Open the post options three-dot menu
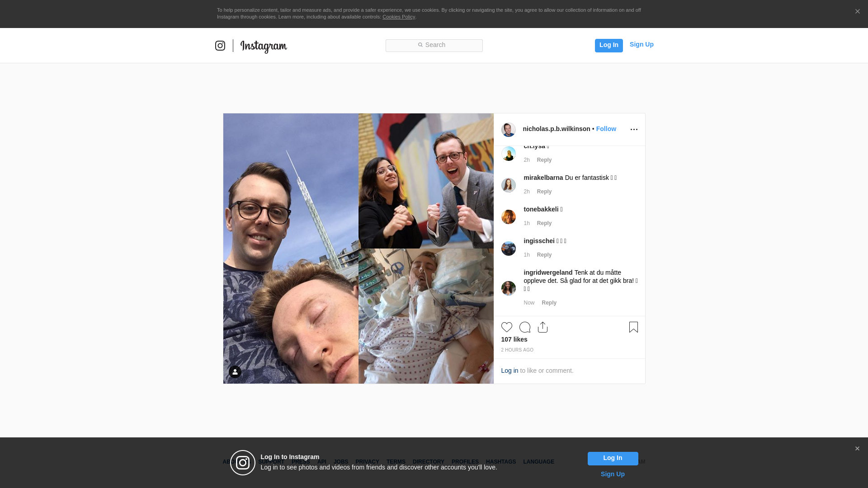This screenshot has width=868, height=488. click(634, 130)
